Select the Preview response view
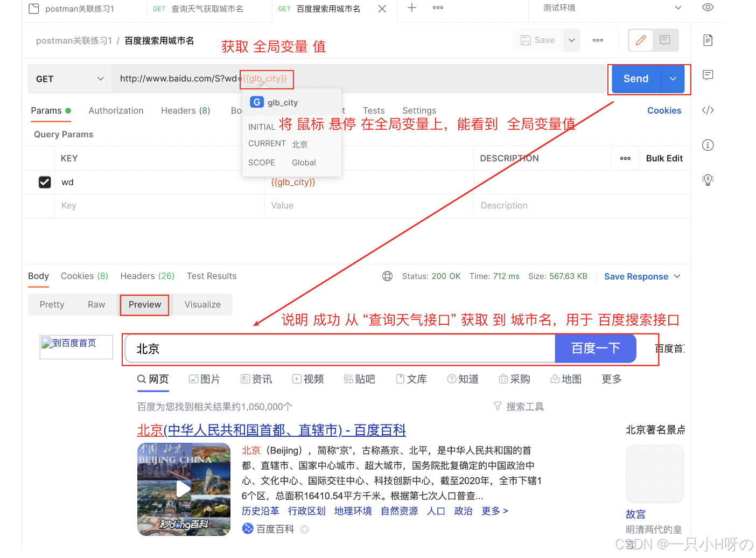This screenshot has height=558, width=756. tap(145, 304)
